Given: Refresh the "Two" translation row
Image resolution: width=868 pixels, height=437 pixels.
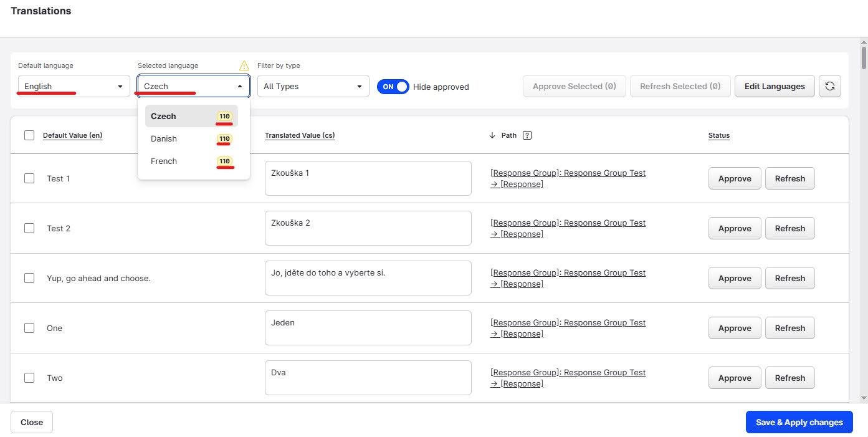Looking at the screenshot, I should click(x=789, y=378).
